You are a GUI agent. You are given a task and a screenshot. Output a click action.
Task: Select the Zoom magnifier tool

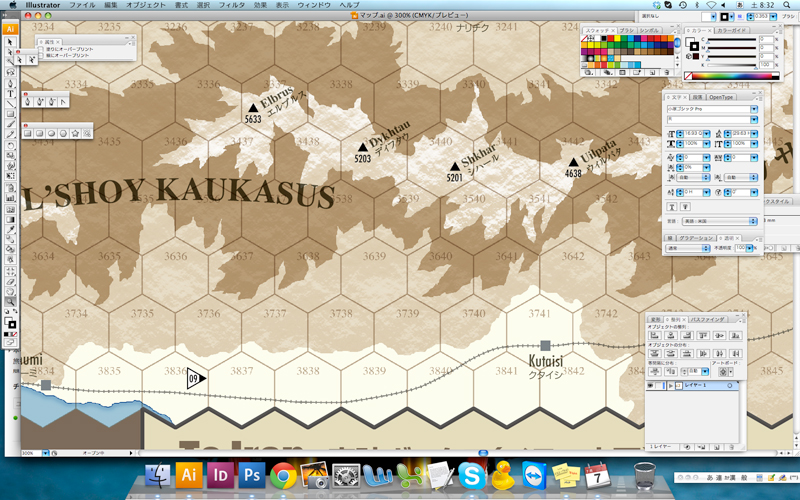[10, 302]
